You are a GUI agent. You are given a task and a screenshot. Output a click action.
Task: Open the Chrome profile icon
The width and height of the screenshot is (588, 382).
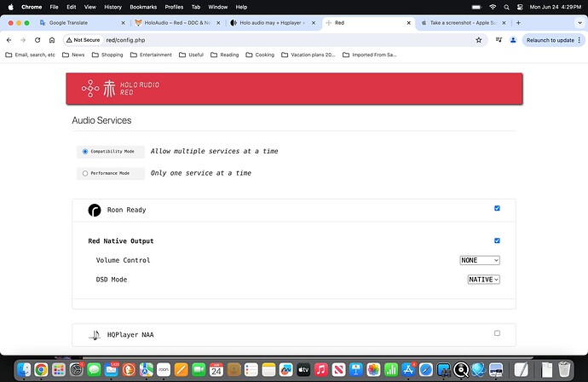click(x=513, y=40)
